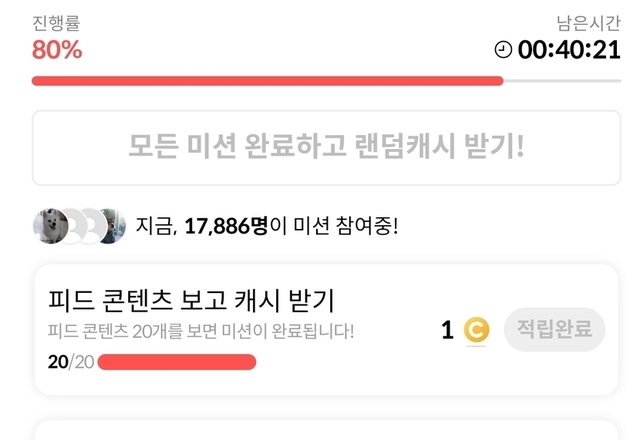Screen dimensions: 640x440
Task: Click the gray default profile avatar
Action: (88, 226)
